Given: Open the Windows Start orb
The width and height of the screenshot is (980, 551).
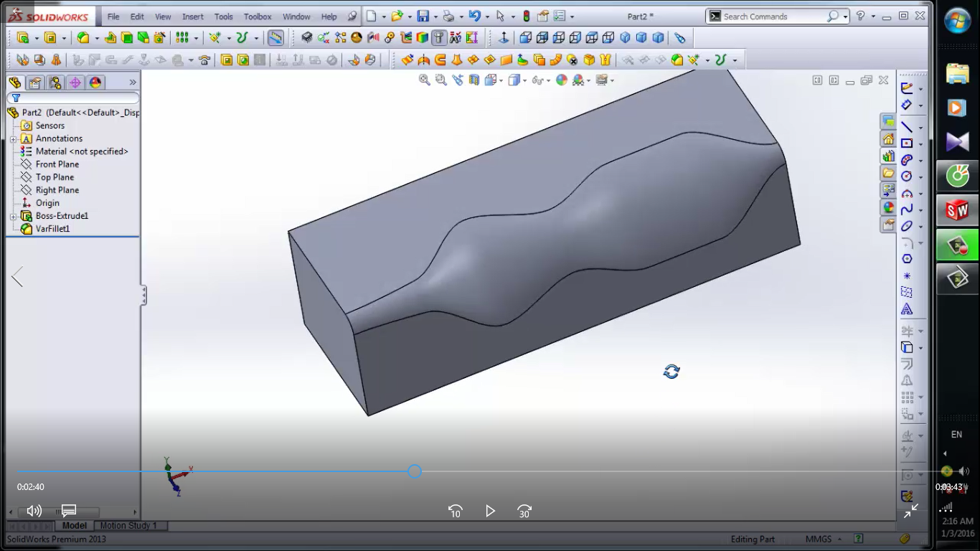Looking at the screenshot, I should coord(958,20).
